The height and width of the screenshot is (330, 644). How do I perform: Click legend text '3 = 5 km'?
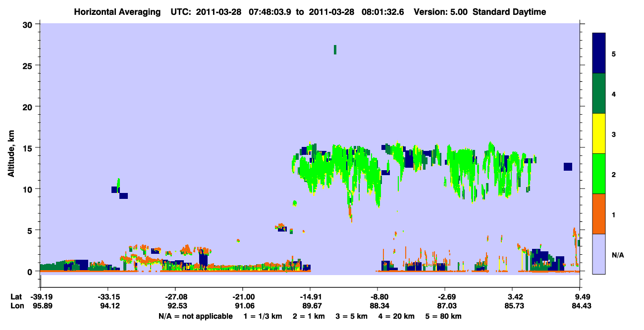pos(352,316)
